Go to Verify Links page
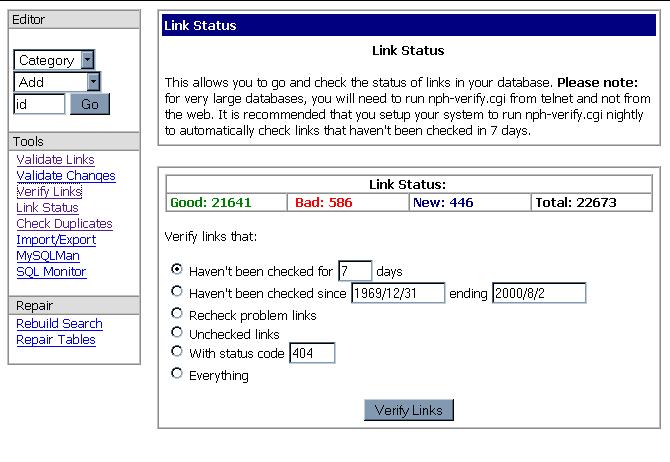This screenshot has width=670, height=462. tap(49, 192)
